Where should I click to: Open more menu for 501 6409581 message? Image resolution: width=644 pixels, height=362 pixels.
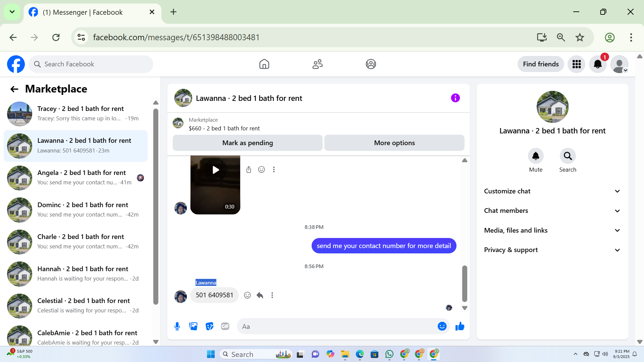point(272,295)
